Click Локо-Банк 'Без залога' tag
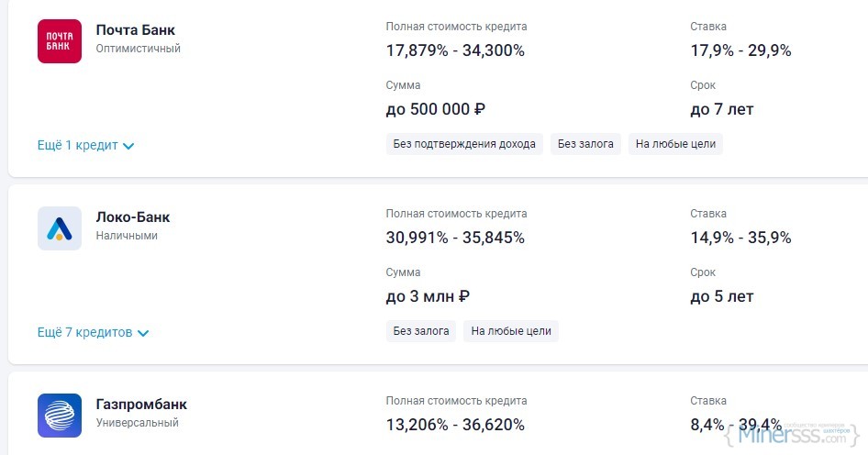 (421, 331)
